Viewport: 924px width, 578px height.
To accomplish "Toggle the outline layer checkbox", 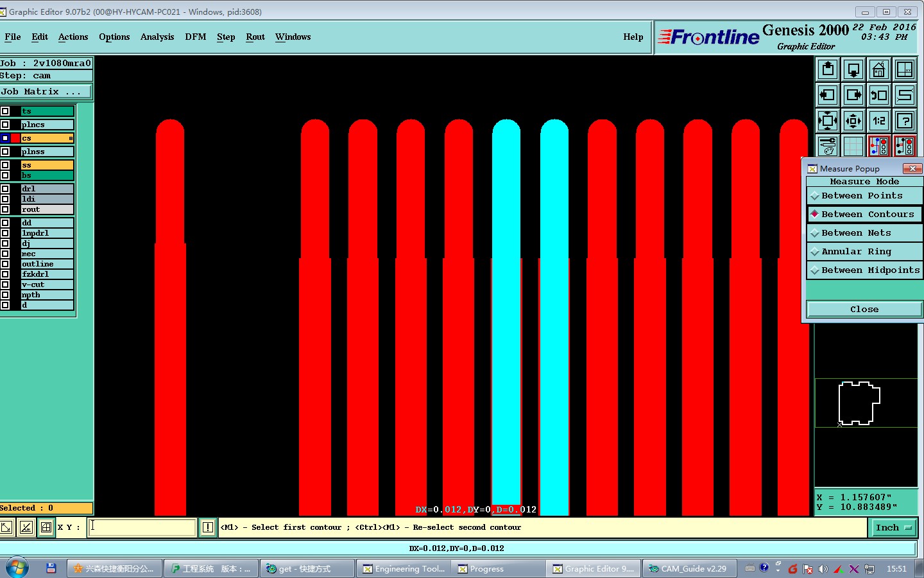I will point(5,264).
